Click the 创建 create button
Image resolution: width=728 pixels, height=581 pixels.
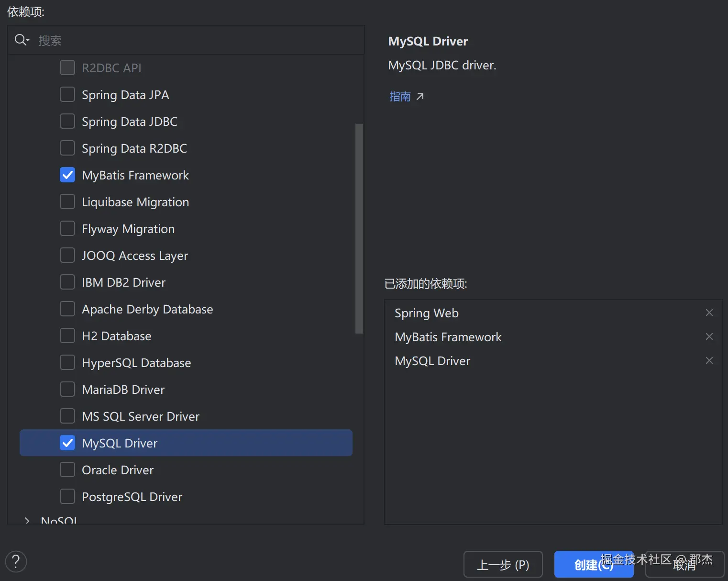pos(593,565)
